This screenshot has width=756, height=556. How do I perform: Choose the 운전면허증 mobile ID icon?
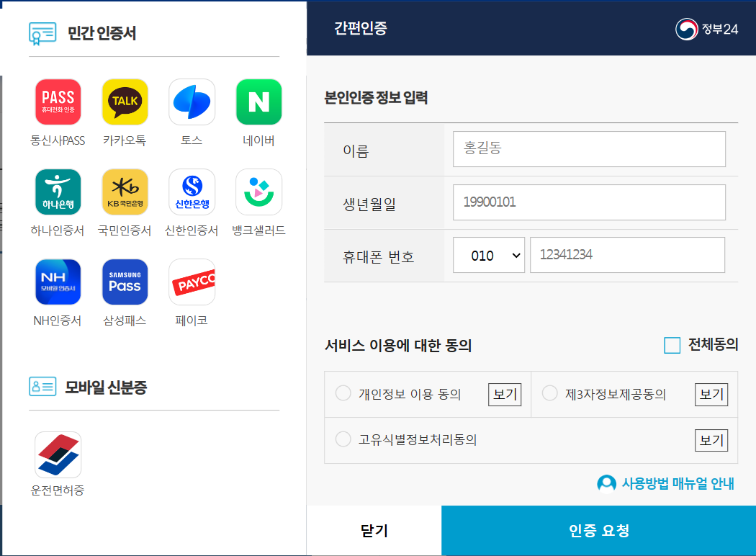click(x=58, y=454)
